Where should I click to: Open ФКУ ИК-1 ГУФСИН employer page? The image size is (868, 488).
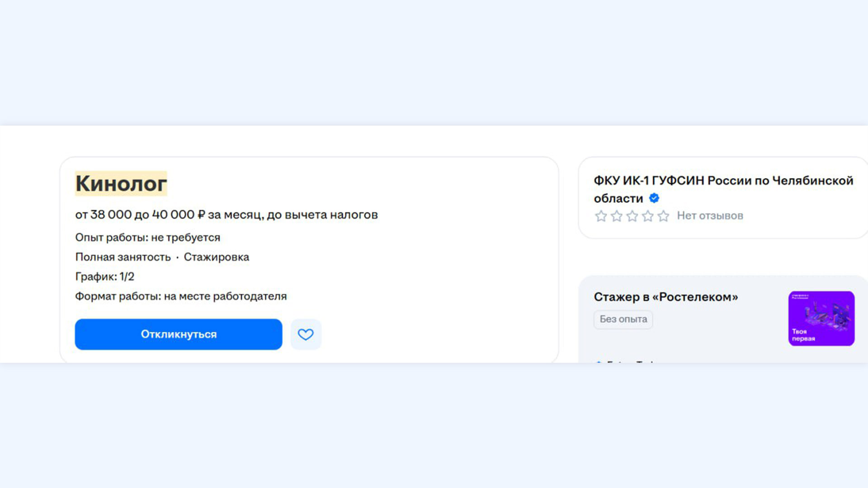pyautogui.click(x=723, y=189)
